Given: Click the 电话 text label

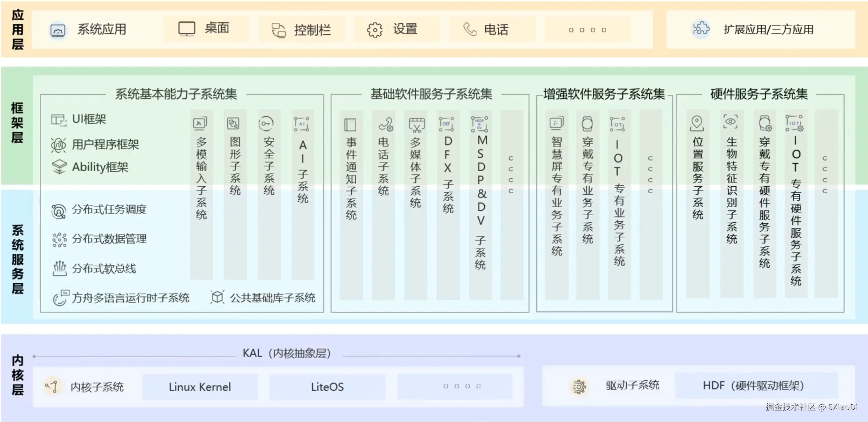Looking at the screenshot, I should [496, 30].
